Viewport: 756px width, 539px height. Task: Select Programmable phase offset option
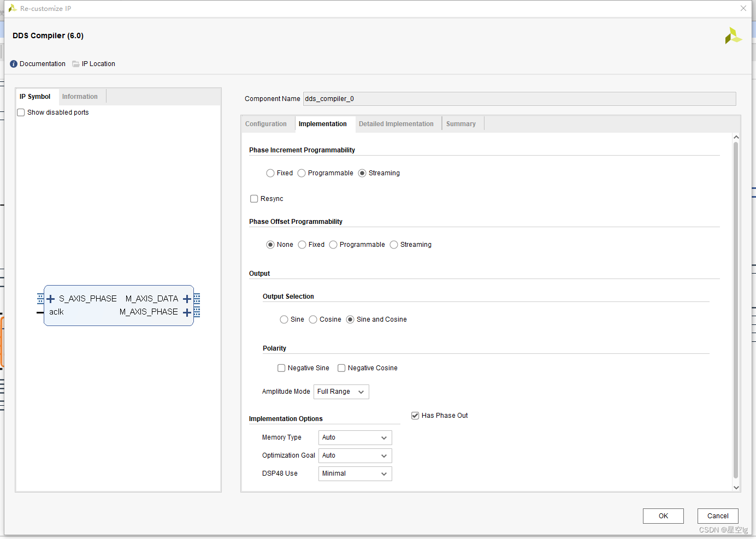click(333, 245)
